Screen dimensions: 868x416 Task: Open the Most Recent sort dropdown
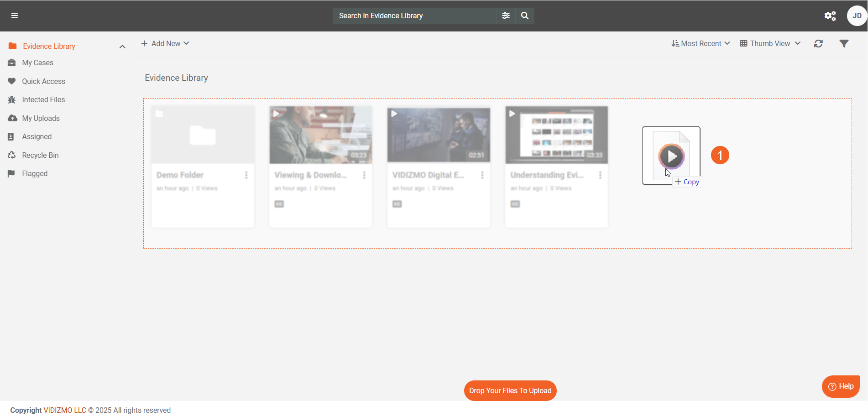[701, 44]
